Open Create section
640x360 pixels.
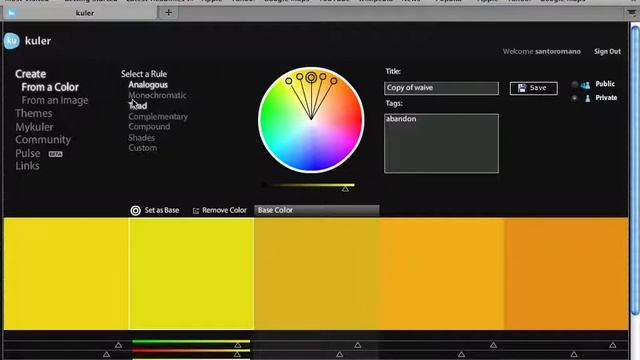[x=31, y=74]
